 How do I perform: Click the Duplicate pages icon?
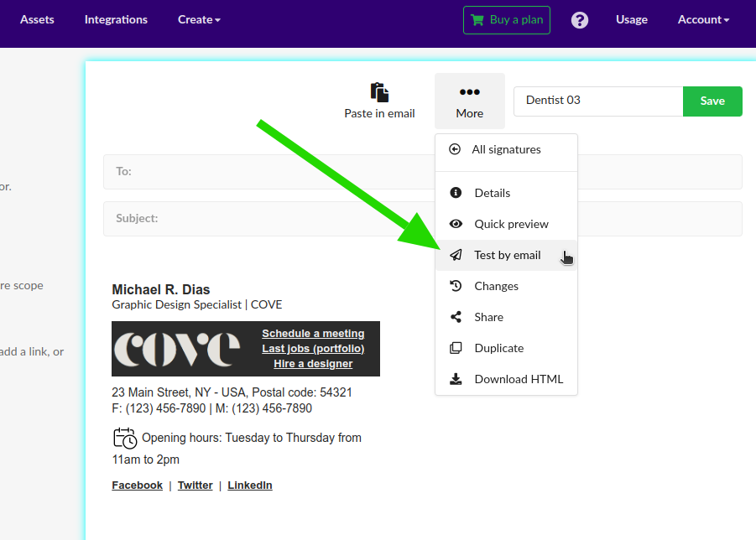coord(454,347)
